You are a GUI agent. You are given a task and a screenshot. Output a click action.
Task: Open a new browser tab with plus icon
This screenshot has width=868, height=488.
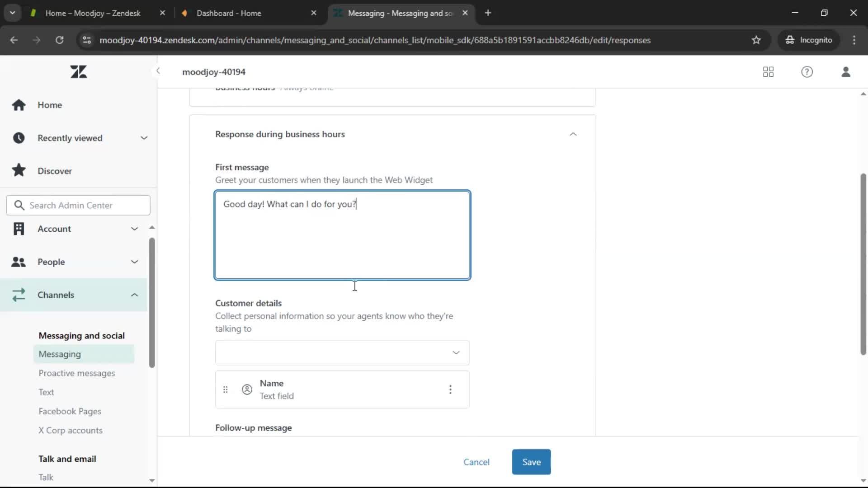488,13
